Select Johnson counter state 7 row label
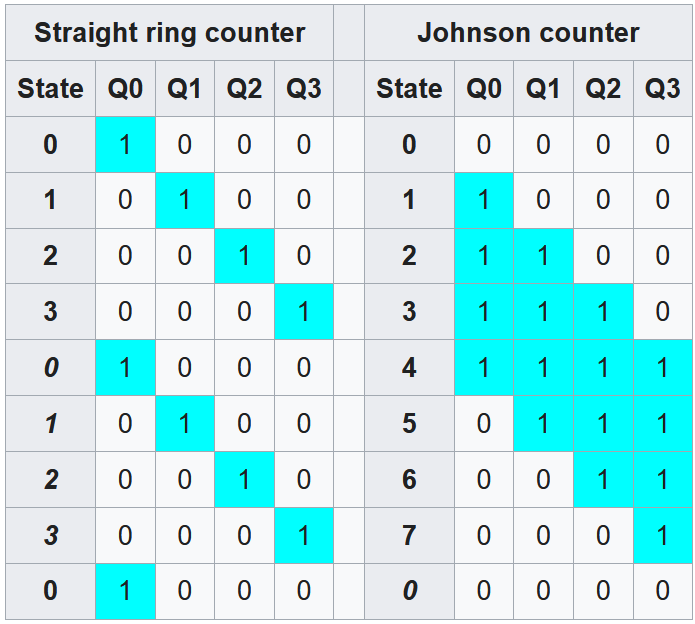Viewport: 695px width, 624px height. tap(409, 535)
